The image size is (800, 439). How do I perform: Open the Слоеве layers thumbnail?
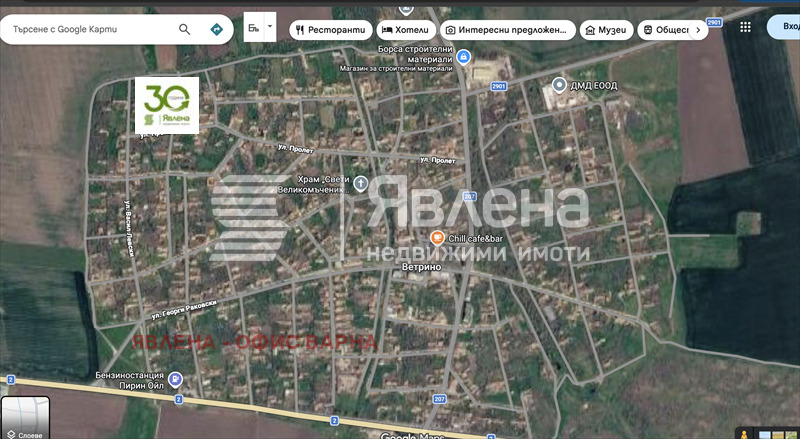24,418
